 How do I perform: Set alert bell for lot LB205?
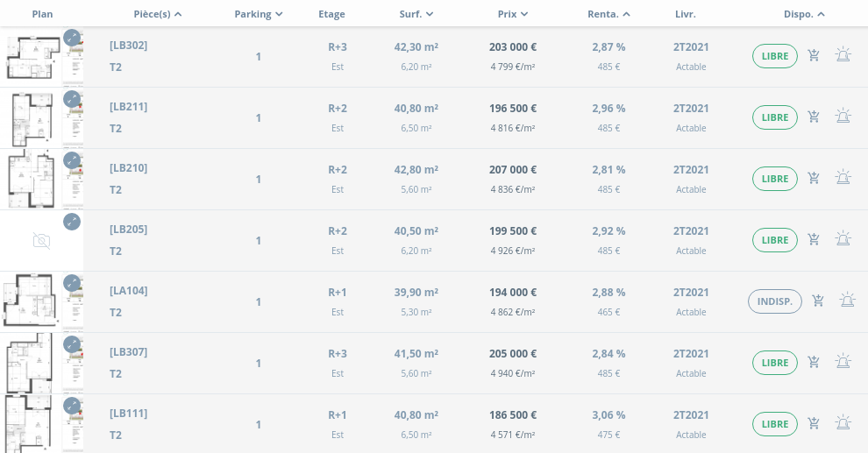click(x=843, y=240)
